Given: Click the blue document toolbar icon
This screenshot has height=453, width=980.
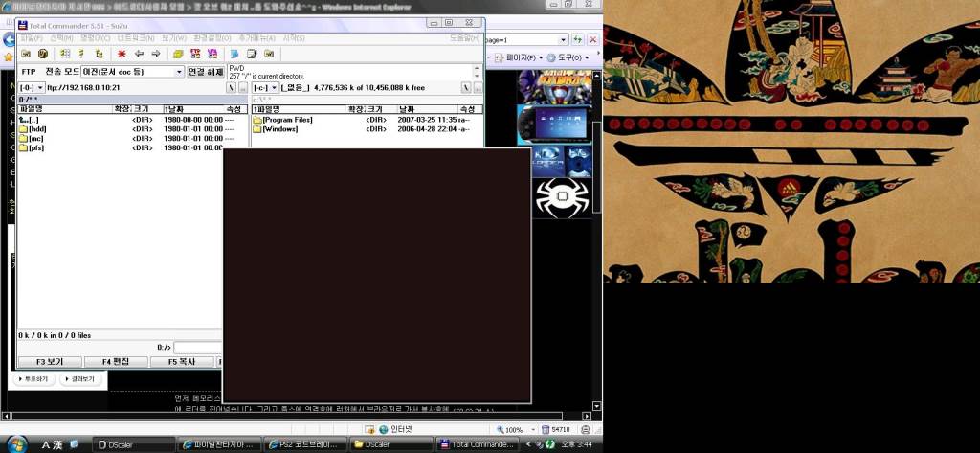Looking at the screenshot, I should click(234, 54).
